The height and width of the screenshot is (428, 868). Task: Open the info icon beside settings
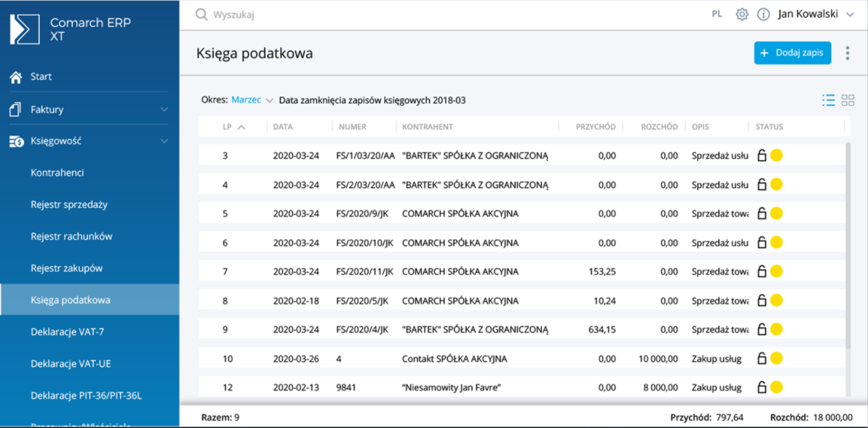point(763,15)
